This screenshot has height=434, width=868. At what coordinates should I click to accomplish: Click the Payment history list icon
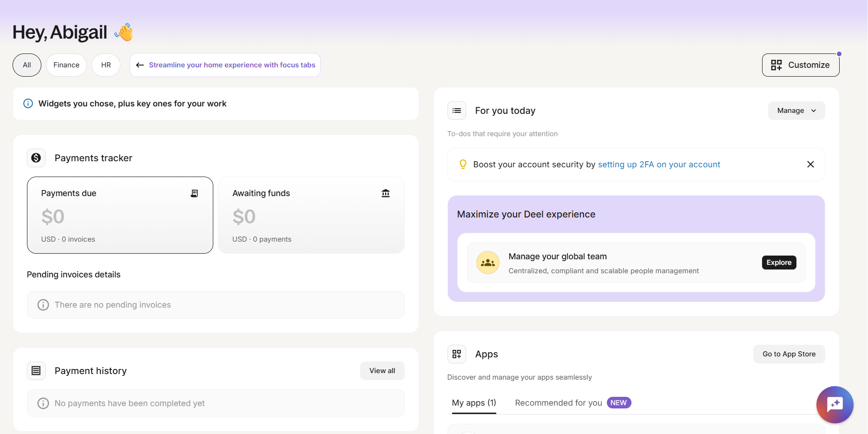[36, 371]
